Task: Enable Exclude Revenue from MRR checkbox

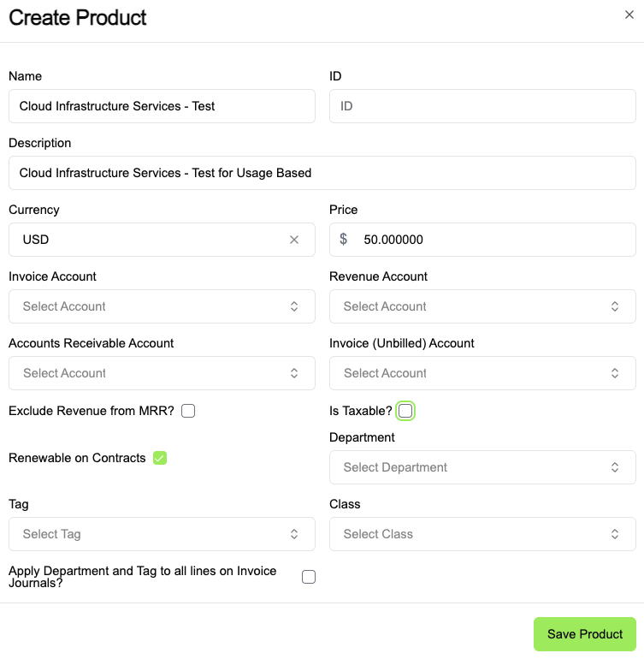Action: [x=188, y=411]
